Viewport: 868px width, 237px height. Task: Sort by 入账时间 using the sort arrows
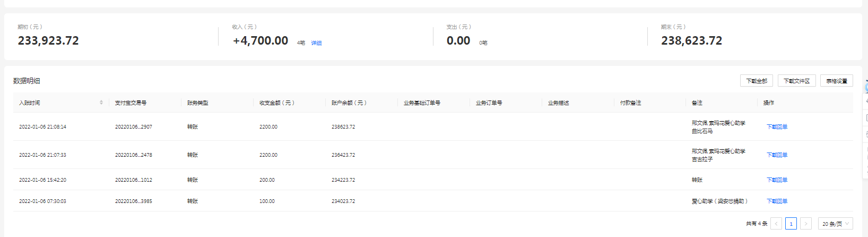(x=101, y=103)
